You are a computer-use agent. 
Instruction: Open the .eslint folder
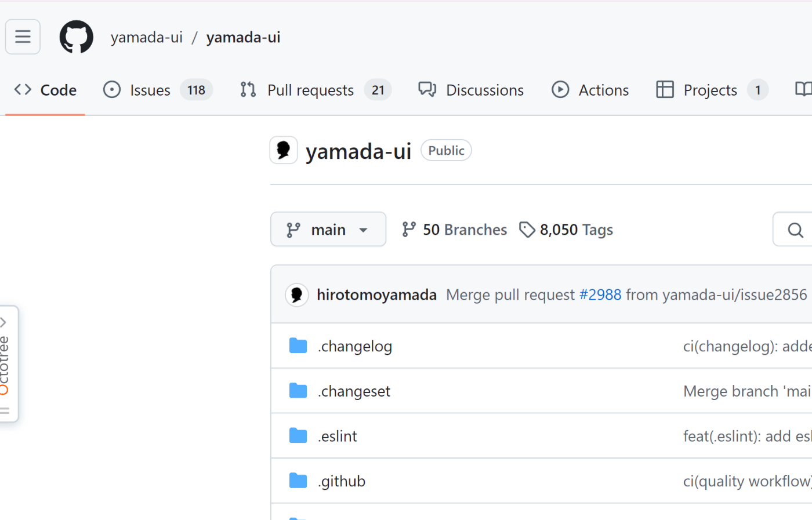[338, 436]
